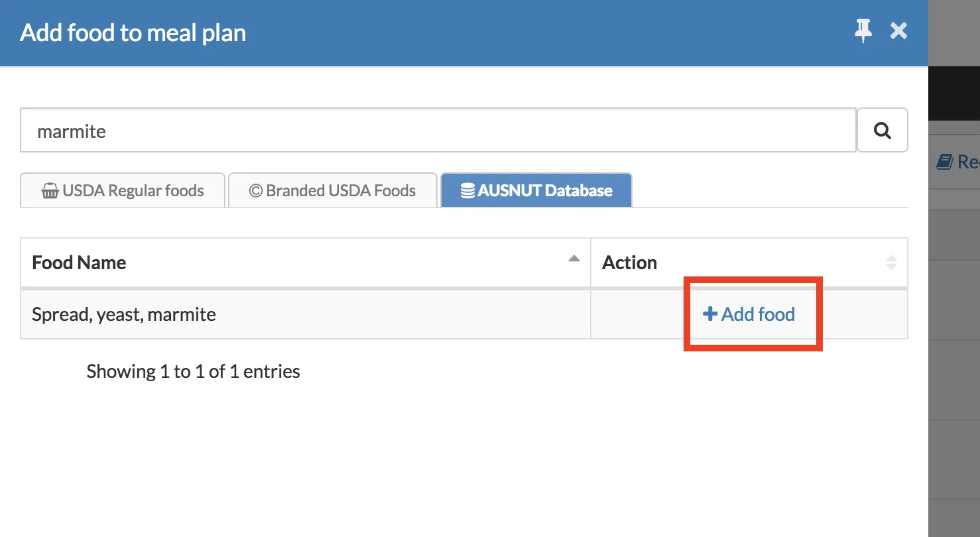Image resolution: width=980 pixels, height=537 pixels.
Task: Pin the Add food dialog
Action: (x=863, y=31)
